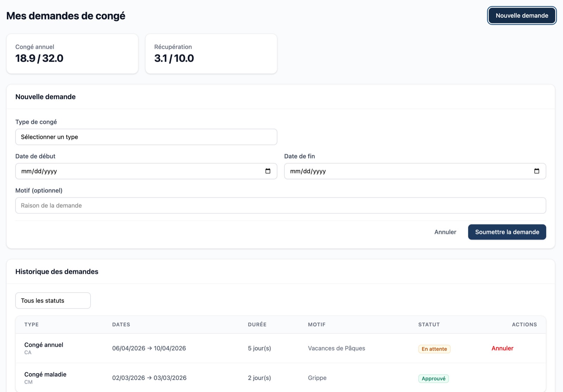Click the Nouvelle demande button
The image size is (563, 392).
[522, 15]
